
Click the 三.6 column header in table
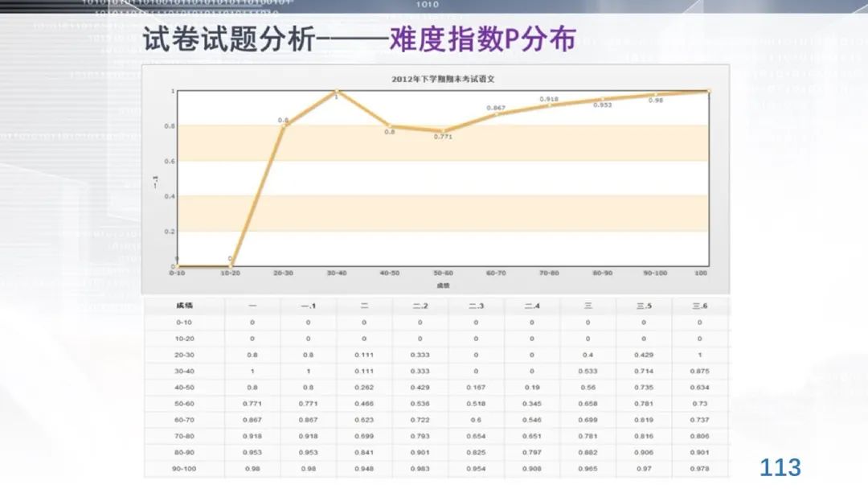[700, 306]
